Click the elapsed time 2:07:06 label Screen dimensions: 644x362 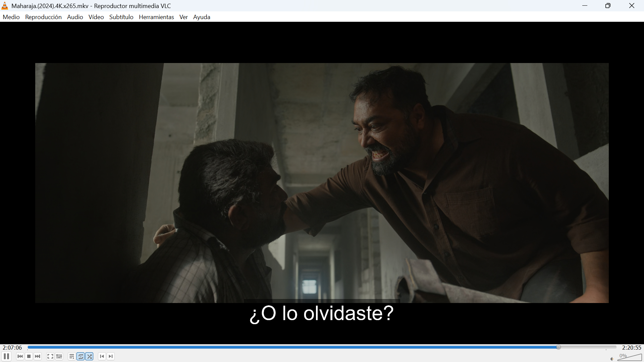12,348
